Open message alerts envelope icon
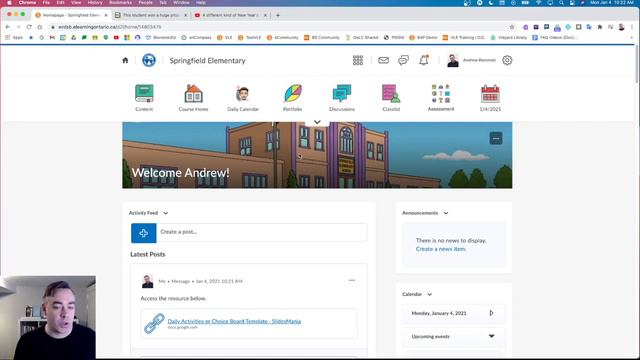This screenshot has width=640, height=360. [383, 60]
